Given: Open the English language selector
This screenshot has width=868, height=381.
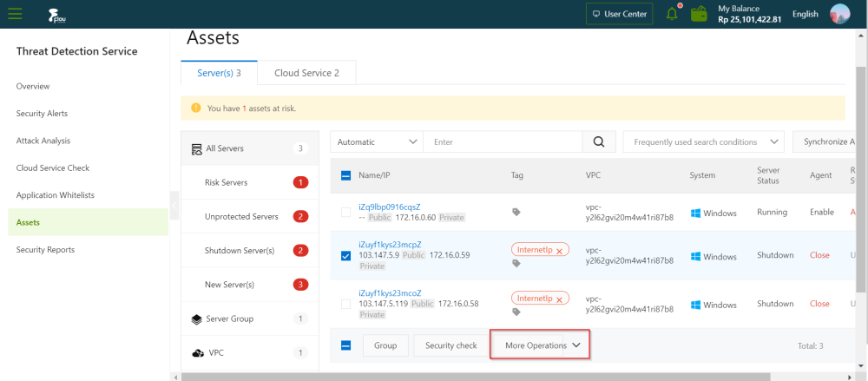Looking at the screenshot, I should (806, 15).
